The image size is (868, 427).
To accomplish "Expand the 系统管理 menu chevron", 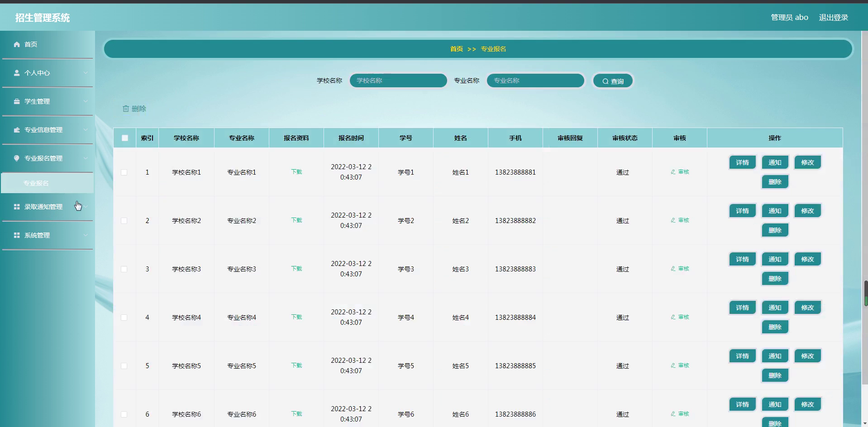I will pos(86,235).
